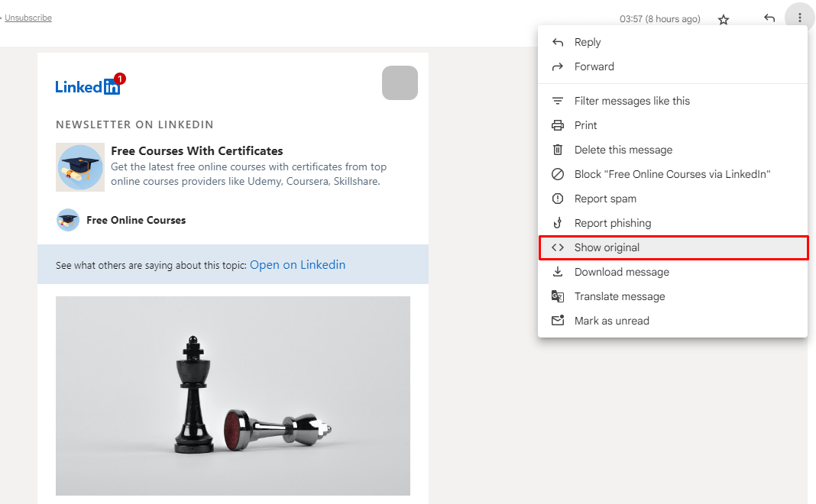This screenshot has height=504, width=816.
Task: Delete the message via the trash icon
Action: pos(559,150)
